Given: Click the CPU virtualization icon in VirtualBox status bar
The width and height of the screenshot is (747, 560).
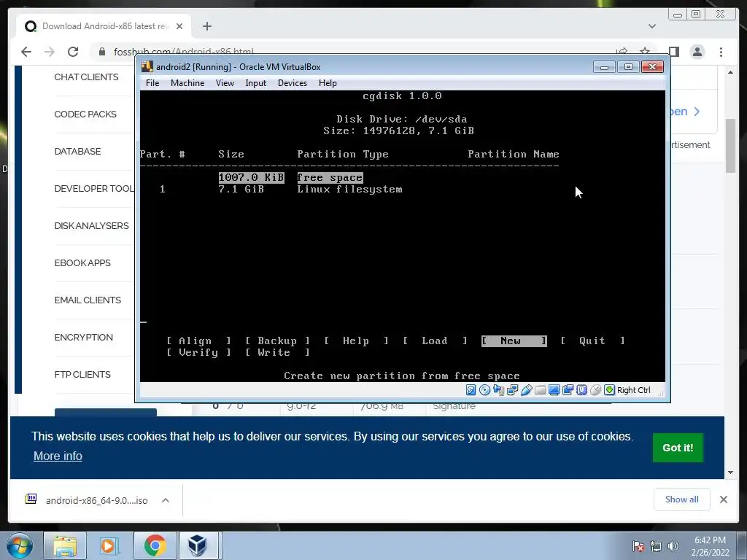Looking at the screenshot, I should (581, 390).
